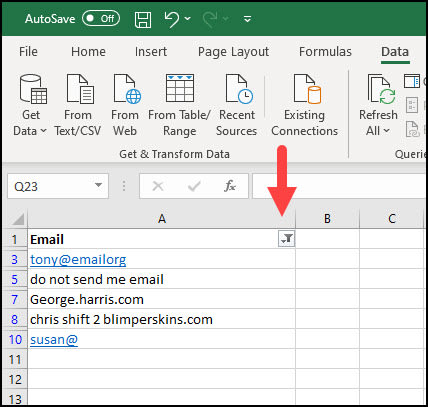
Task: Click the From Text/CSV icon
Action: coord(80,89)
